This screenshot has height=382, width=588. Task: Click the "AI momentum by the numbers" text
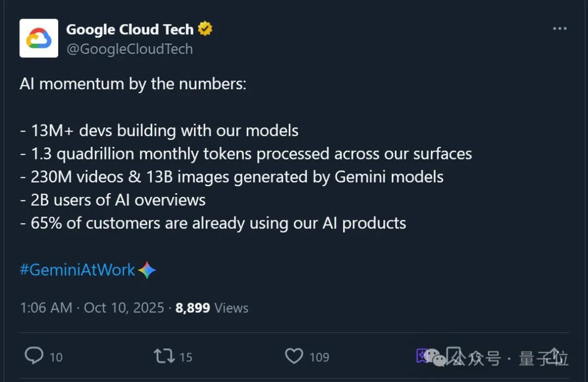tap(133, 84)
